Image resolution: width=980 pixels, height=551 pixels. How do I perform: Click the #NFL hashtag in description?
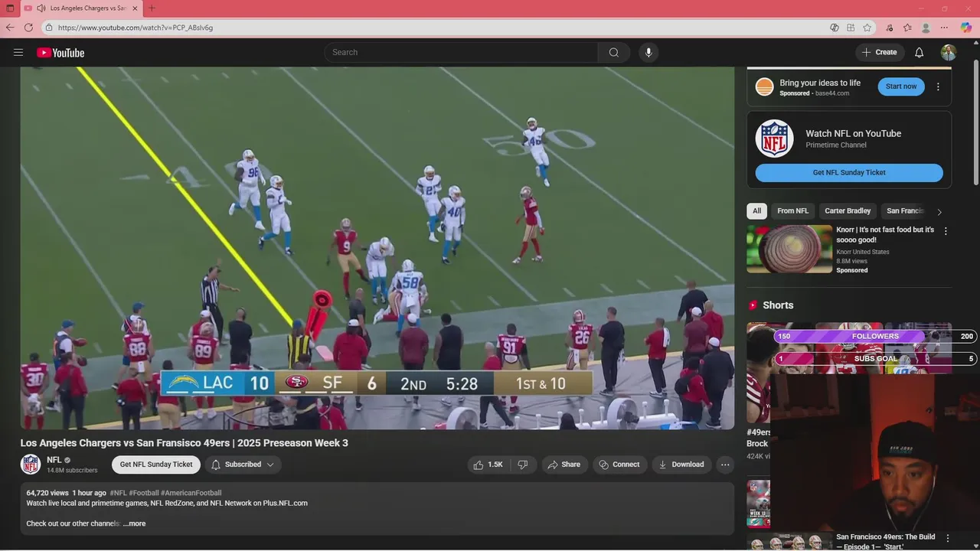[x=119, y=493]
